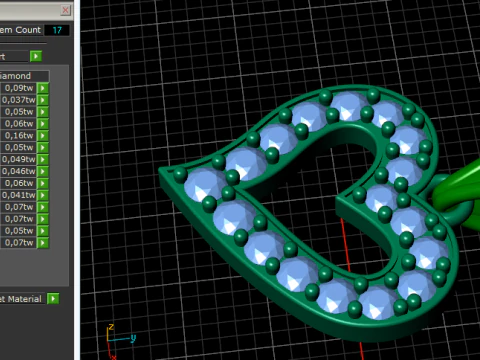
Task: Close the gem panel with the X
Action: [x=66, y=10]
